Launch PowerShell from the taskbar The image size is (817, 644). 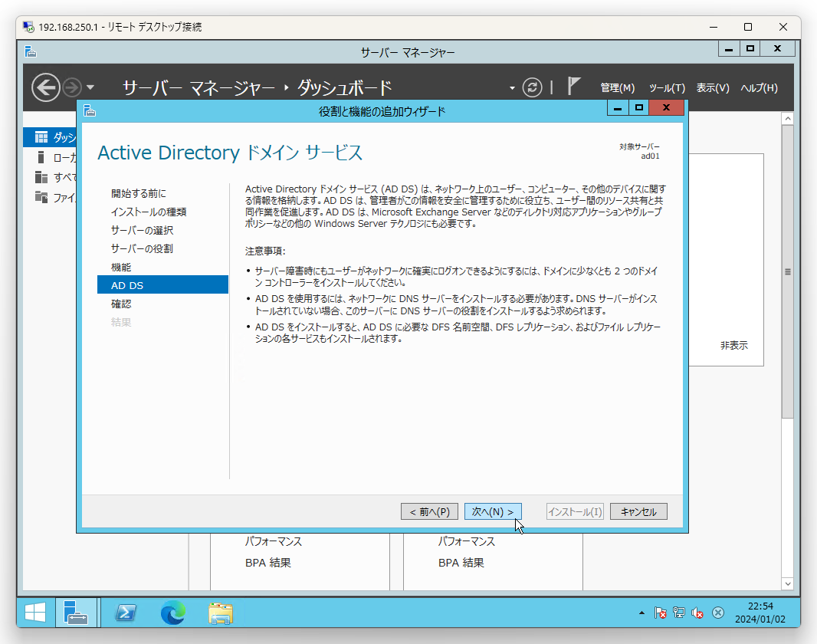126,613
